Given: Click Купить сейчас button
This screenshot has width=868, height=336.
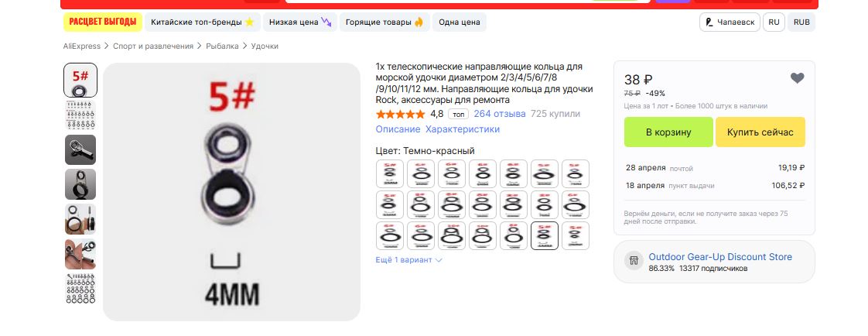Looking at the screenshot, I should pos(760,132).
